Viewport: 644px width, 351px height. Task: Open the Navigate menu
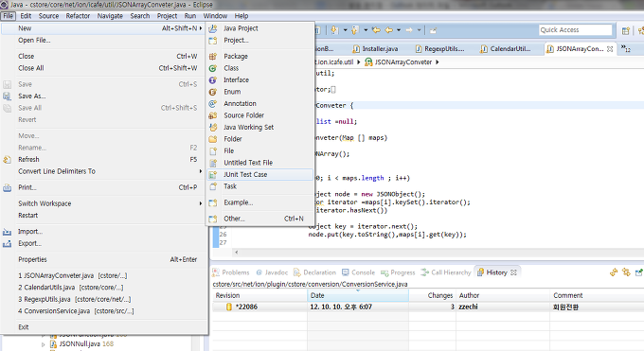coord(110,16)
